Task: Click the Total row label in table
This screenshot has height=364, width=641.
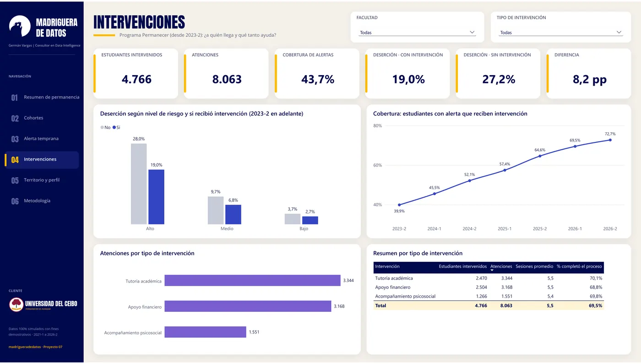Action: tap(380, 306)
